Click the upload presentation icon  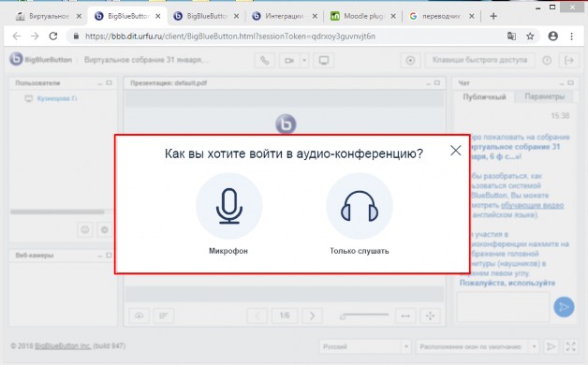[140, 315]
